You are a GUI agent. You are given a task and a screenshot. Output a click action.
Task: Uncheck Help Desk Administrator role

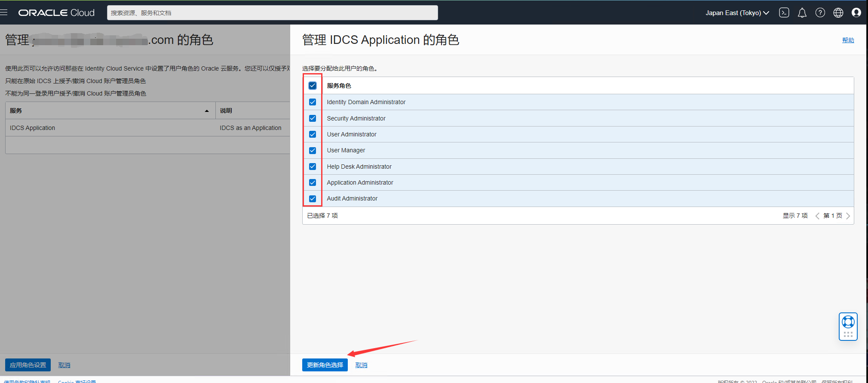point(313,167)
